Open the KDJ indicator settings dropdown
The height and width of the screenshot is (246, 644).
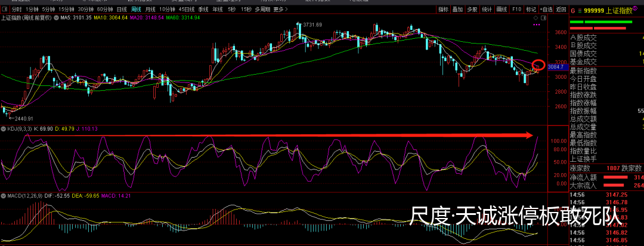point(4,129)
